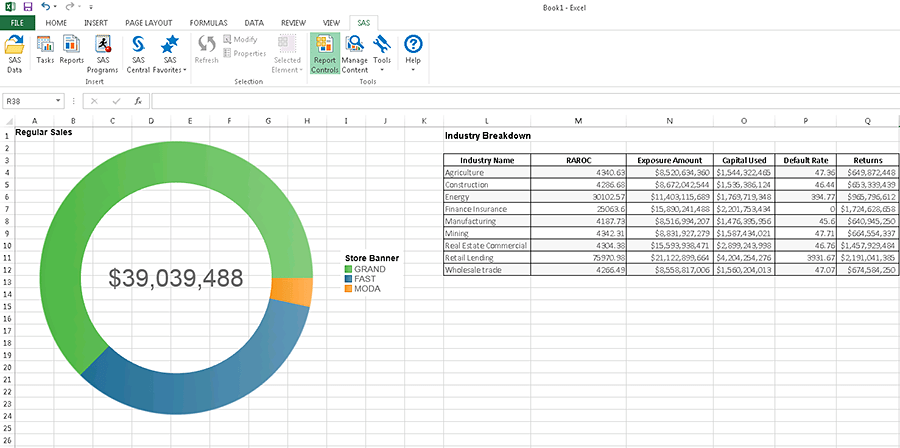This screenshot has height=448, width=900.
Task: Click the Insert Function fx icon
Action: [138, 101]
